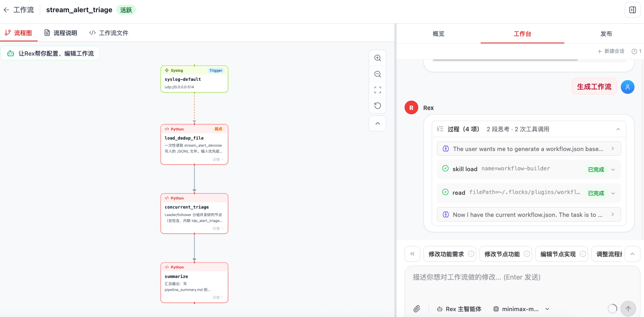Attach a file with the paperclip icon

tap(417, 309)
